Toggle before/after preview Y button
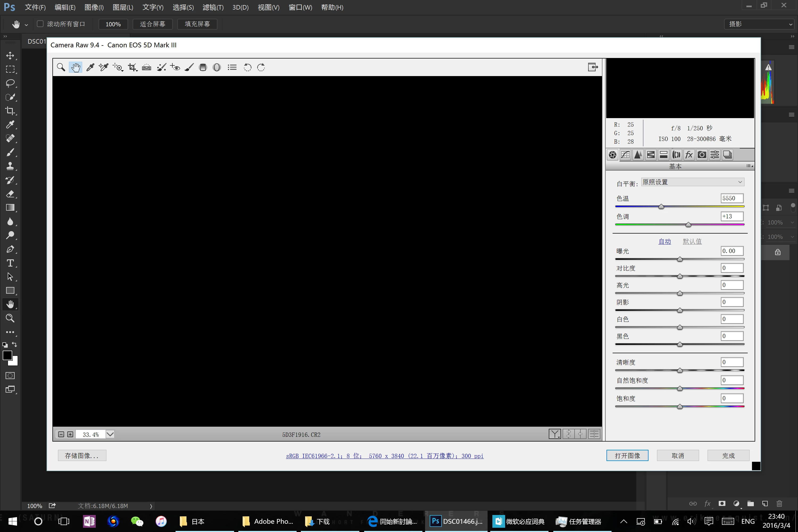 point(555,434)
